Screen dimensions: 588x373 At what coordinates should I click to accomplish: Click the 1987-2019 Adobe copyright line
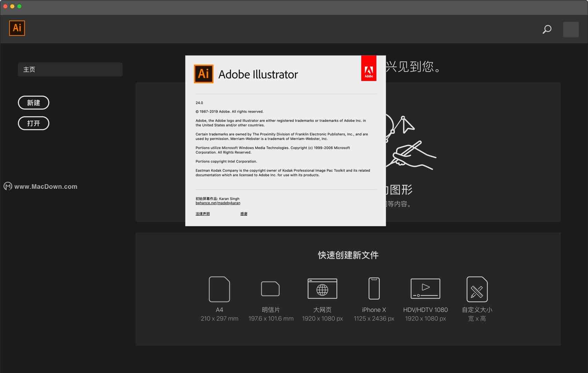(x=230, y=112)
